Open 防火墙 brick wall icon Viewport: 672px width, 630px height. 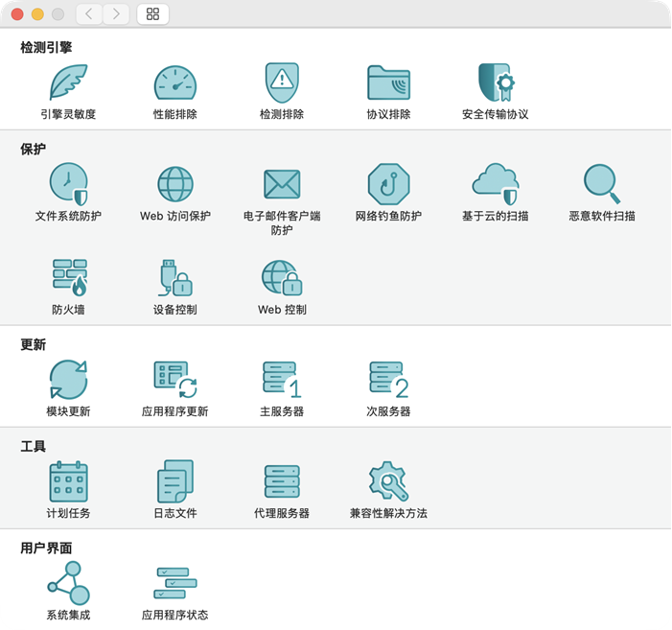point(69,278)
